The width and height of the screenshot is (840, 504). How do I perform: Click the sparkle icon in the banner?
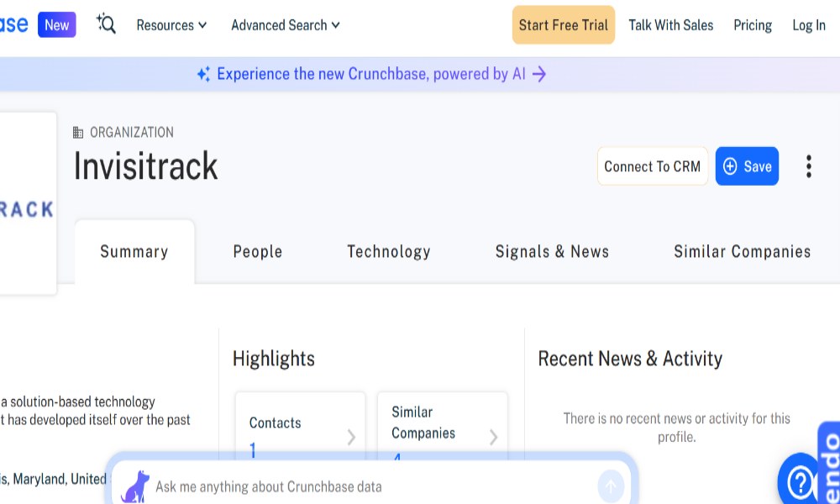click(203, 74)
